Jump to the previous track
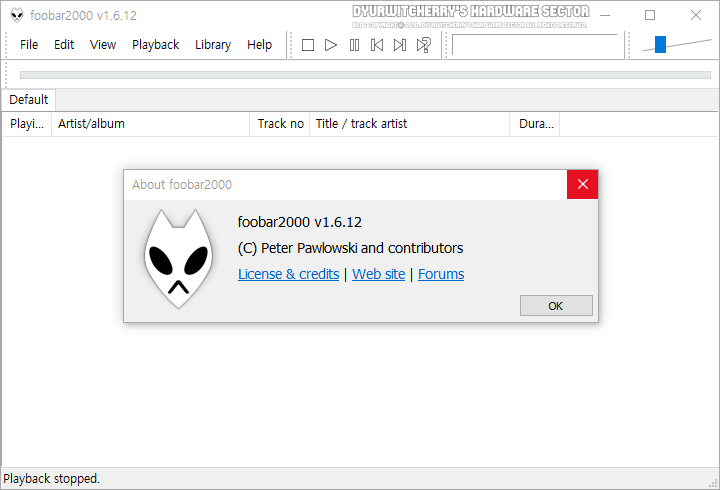This screenshot has height=490, width=720. (377, 45)
